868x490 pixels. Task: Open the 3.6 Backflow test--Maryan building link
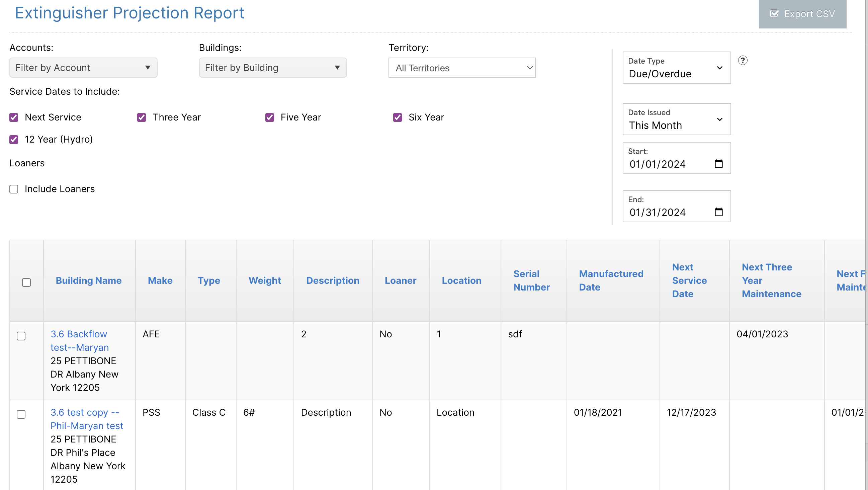[80, 341]
